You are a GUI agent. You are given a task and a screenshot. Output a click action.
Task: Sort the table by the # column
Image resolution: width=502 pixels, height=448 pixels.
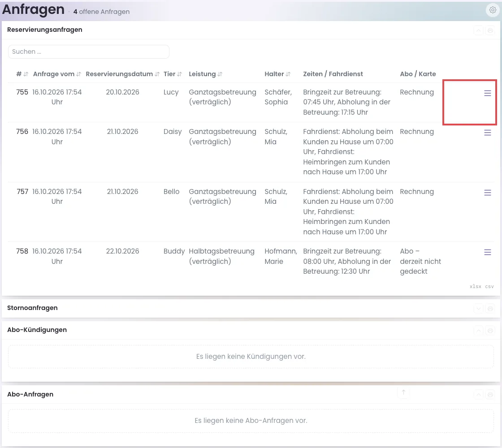pyautogui.click(x=22, y=74)
